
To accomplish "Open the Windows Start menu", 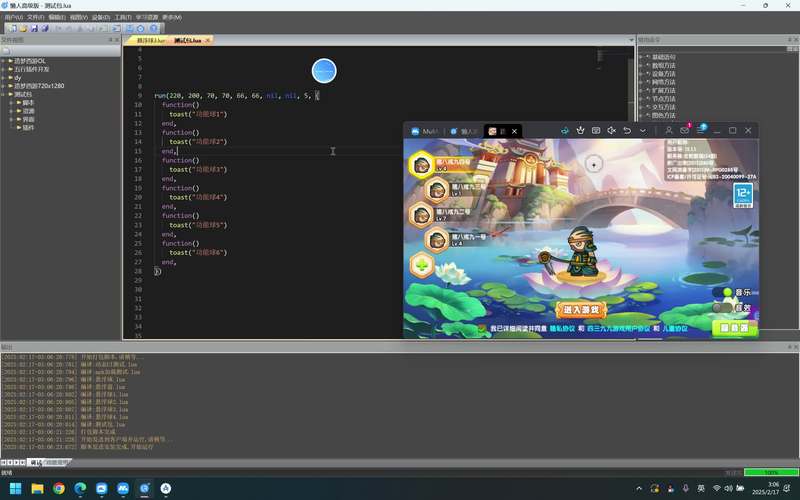I will [15, 488].
